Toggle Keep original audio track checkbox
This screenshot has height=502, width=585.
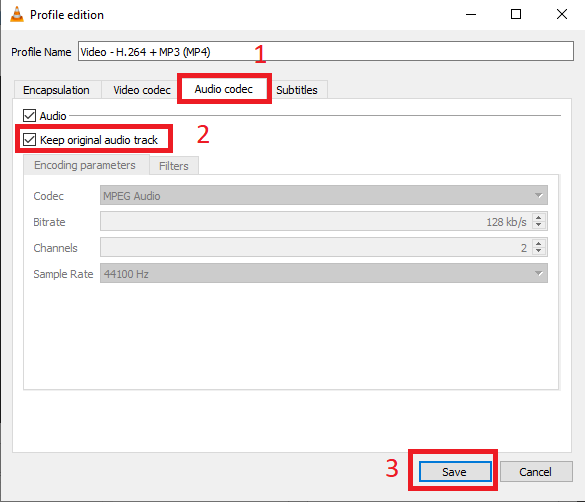[x=29, y=140]
